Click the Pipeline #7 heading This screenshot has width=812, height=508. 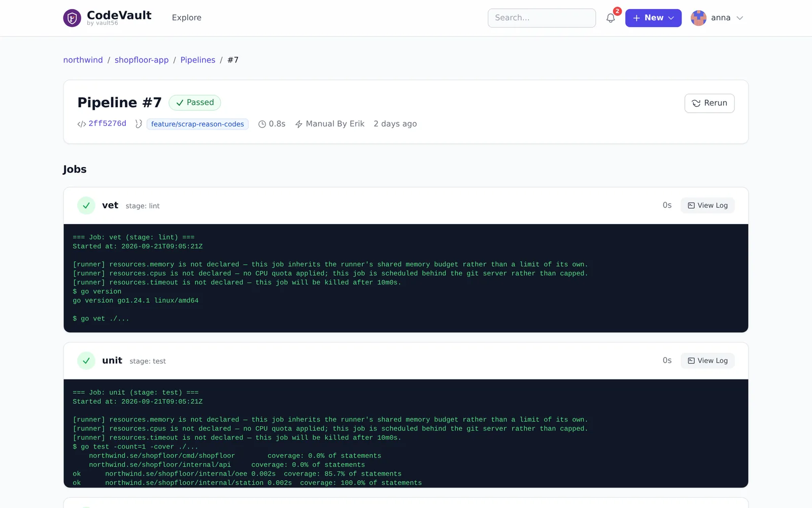(119, 103)
